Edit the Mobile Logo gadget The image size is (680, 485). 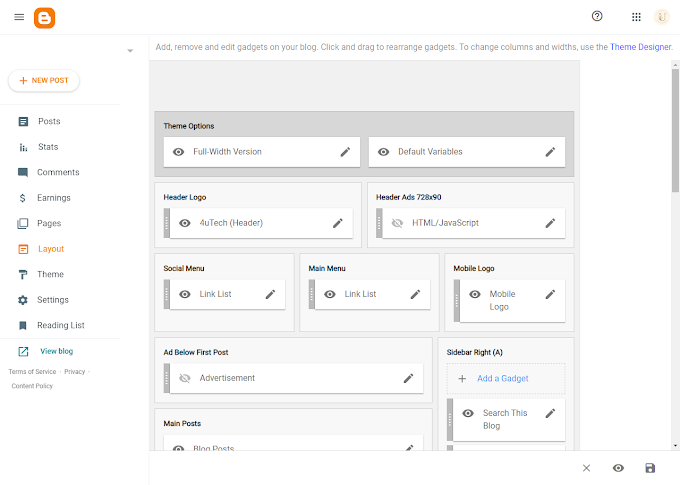point(550,294)
